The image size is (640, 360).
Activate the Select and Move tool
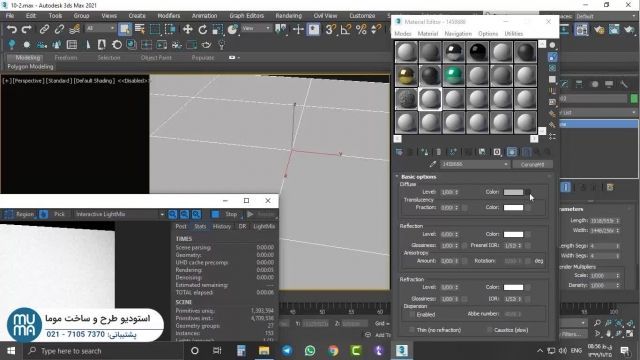click(x=187, y=29)
